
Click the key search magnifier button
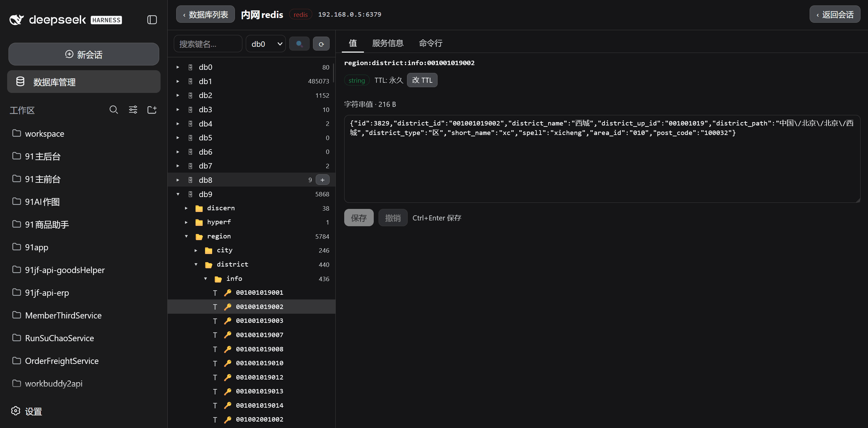[299, 44]
